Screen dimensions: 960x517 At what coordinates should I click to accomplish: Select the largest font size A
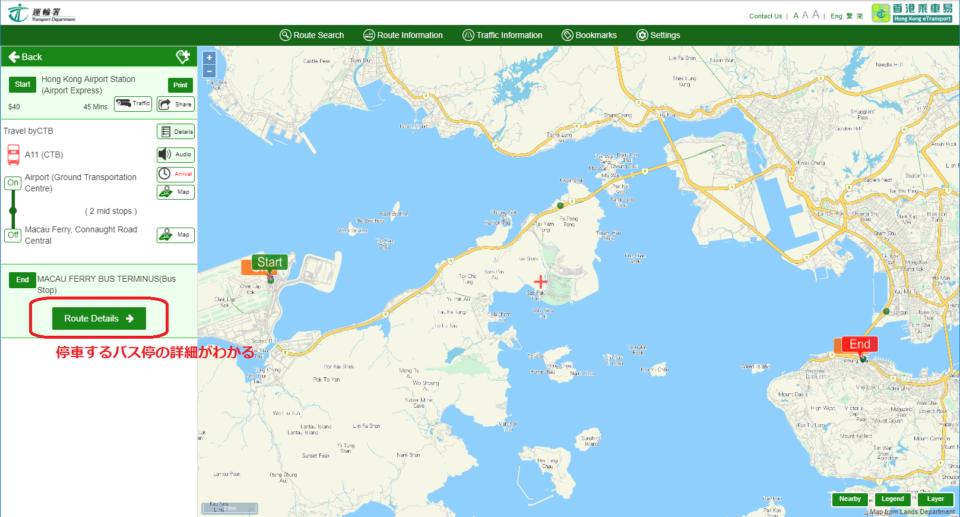(x=816, y=15)
